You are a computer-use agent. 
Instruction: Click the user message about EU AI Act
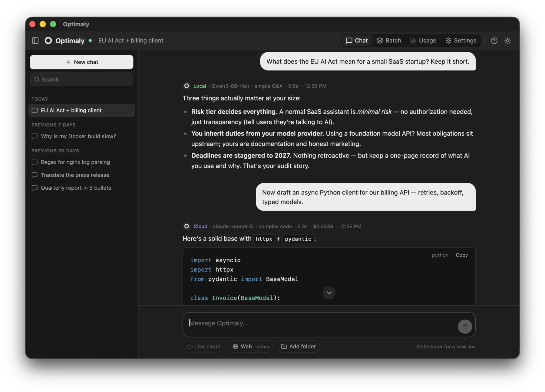point(368,61)
